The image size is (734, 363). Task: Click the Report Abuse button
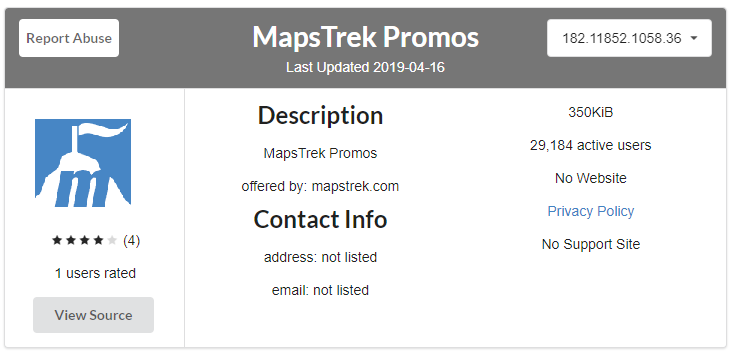point(69,38)
